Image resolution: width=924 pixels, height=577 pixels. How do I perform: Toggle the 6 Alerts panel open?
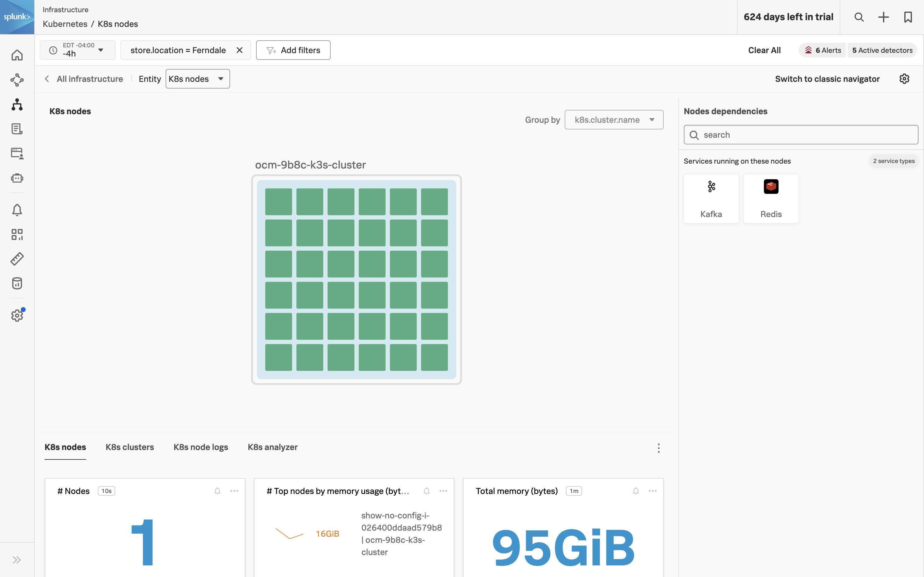pyautogui.click(x=822, y=50)
